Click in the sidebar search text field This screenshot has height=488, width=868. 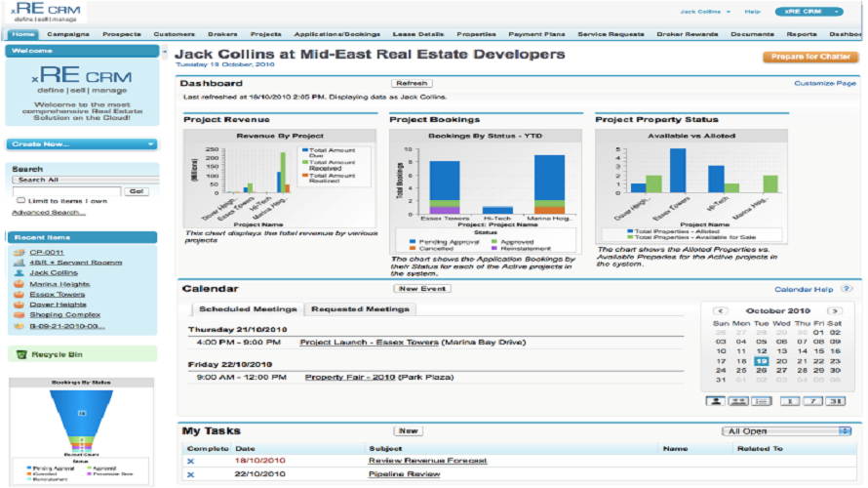point(66,191)
